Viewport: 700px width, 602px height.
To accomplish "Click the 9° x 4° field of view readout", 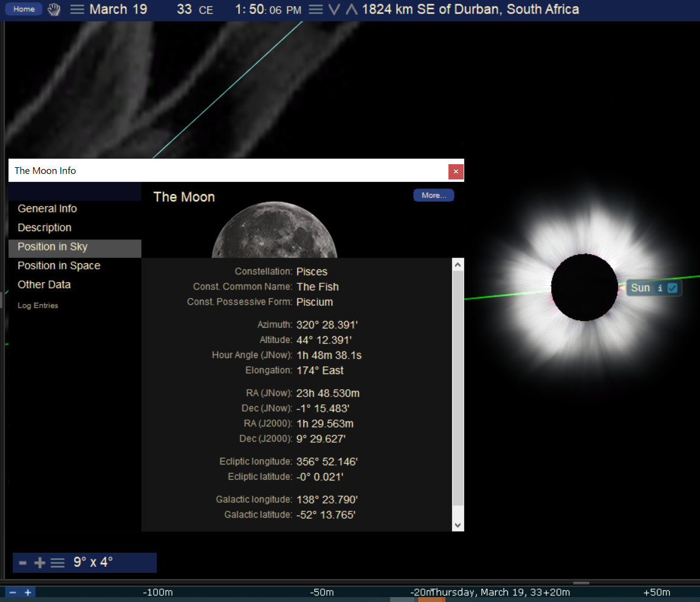I will pyautogui.click(x=93, y=562).
